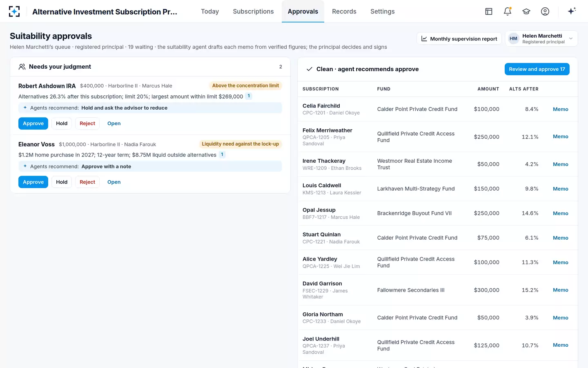This screenshot has width=588, height=368.
Task: Expand the Helen Marchetti principal dropdown
Action: (x=541, y=39)
